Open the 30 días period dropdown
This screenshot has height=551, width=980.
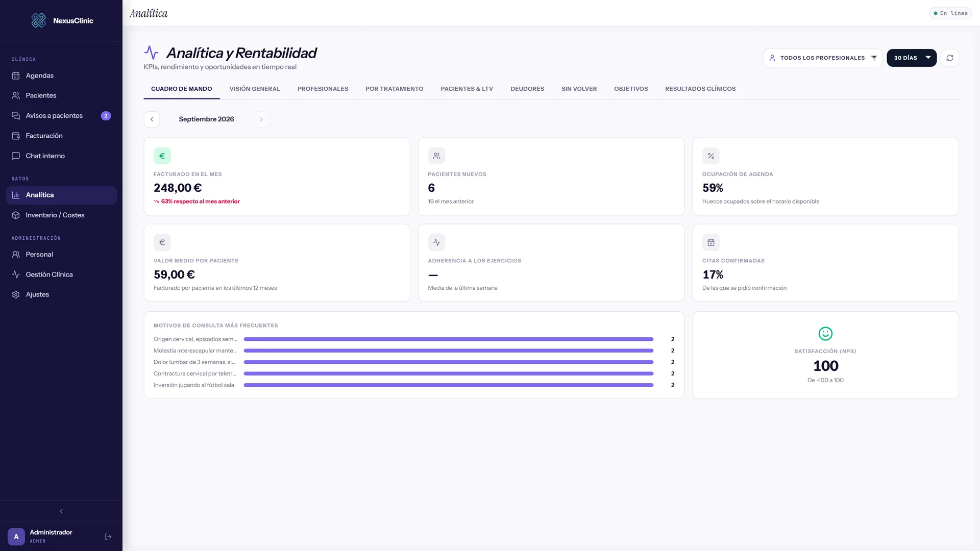tap(912, 58)
